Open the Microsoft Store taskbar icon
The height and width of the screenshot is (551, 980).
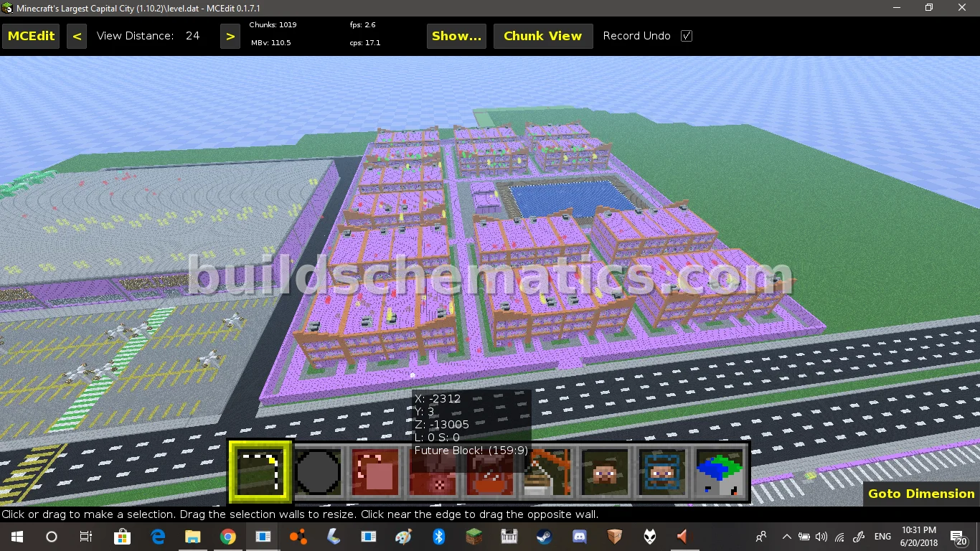tap(123, 537)
